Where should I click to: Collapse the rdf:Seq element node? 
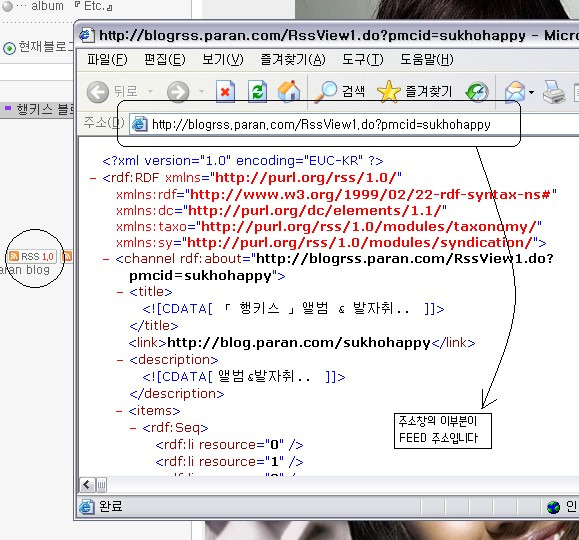click(x=133, y=428)
